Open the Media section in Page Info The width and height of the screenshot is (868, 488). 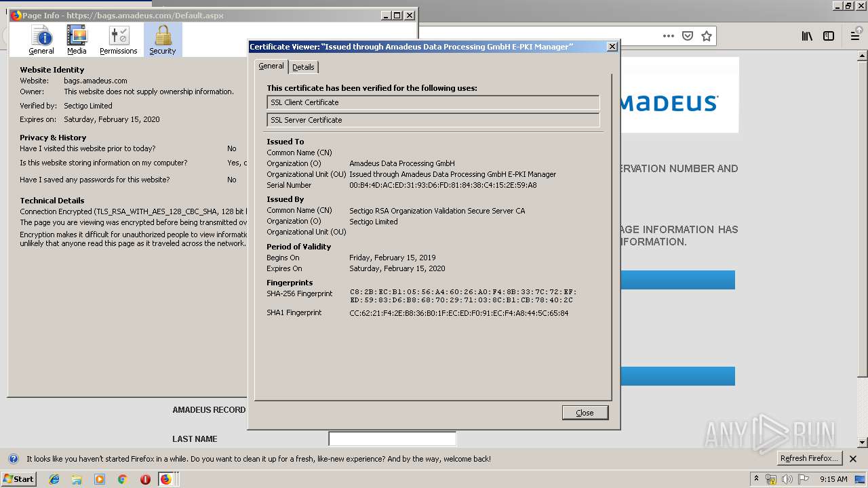pyautogui.click(x=77, y=40)
